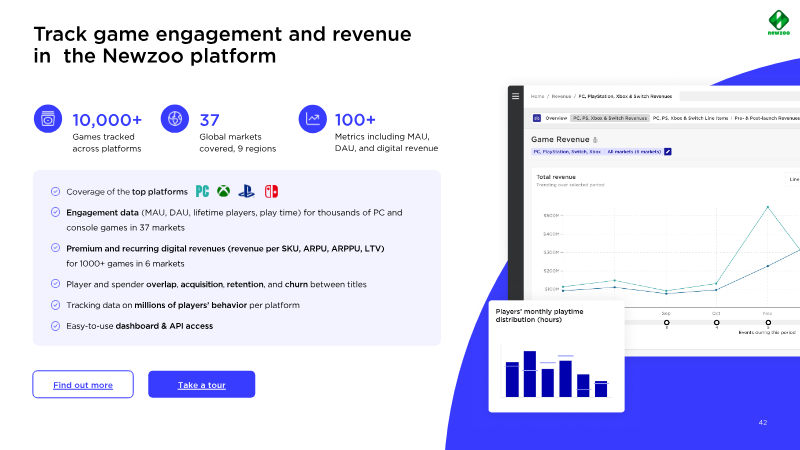Open the Line chart type dropdown

(x=793, y=179)
